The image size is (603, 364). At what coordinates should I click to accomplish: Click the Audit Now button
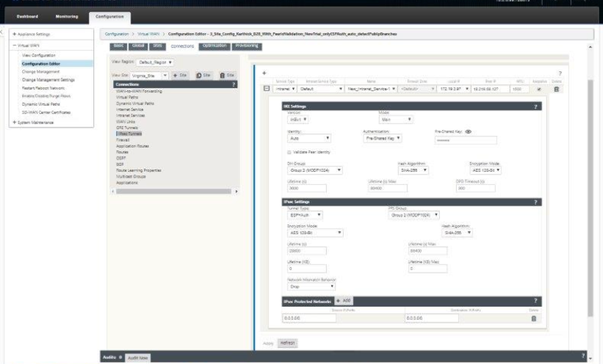[x=137, y=358]
